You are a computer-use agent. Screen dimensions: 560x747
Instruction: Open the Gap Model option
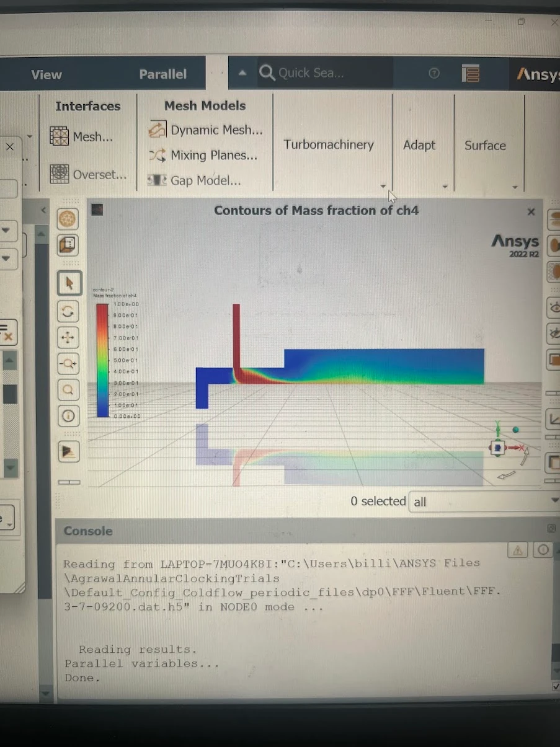click(194, 181)
